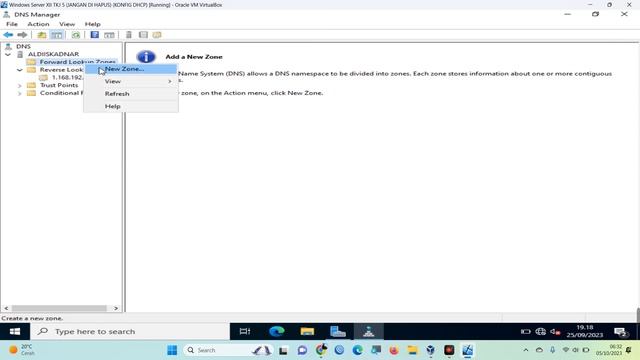Click the Forward arrow in the DNS Manager toolbar
This screenshot has height=360, width=640.
(x=22, y=35)
